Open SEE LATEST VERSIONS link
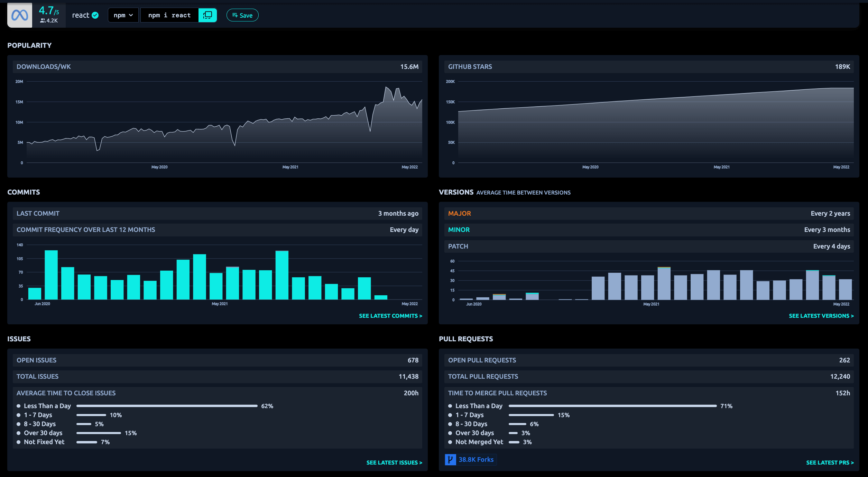This screenshot has height=477, width=868. click(x=821, y=316)
